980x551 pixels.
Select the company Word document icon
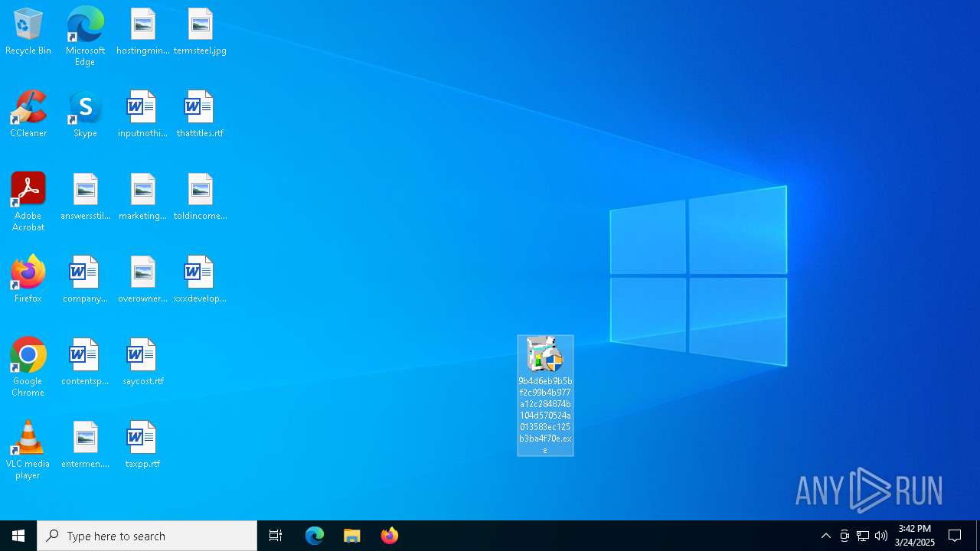tap(85, 280)
